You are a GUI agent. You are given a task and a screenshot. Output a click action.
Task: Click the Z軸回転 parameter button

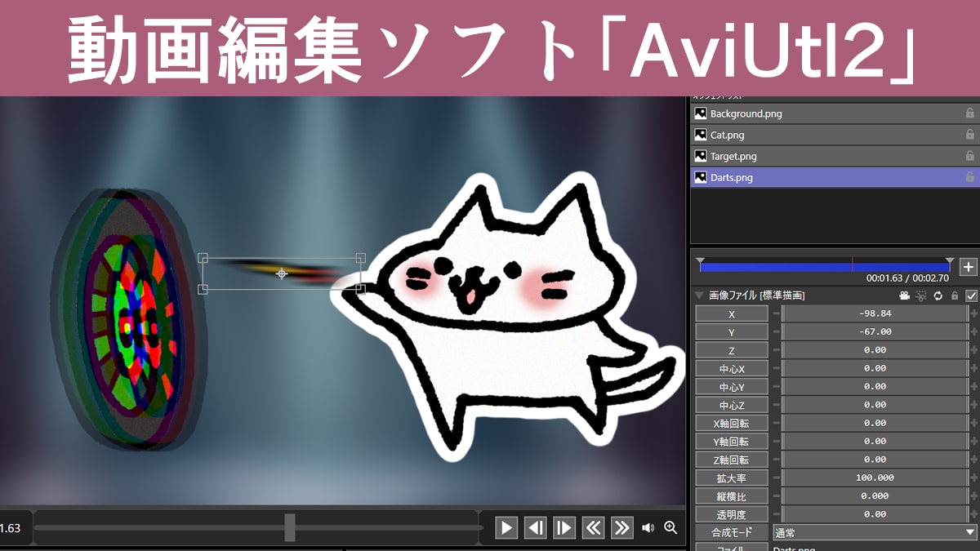click(x=732, y=460)
